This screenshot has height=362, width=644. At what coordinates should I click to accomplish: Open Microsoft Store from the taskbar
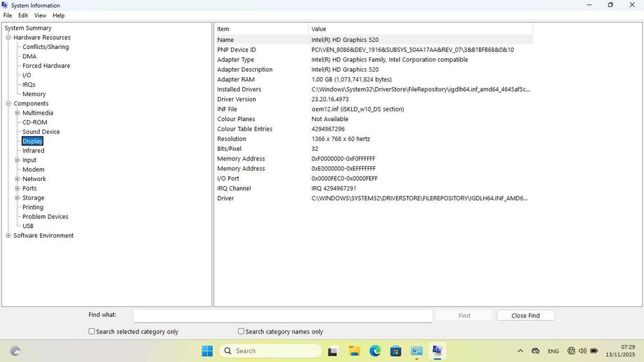396,351
